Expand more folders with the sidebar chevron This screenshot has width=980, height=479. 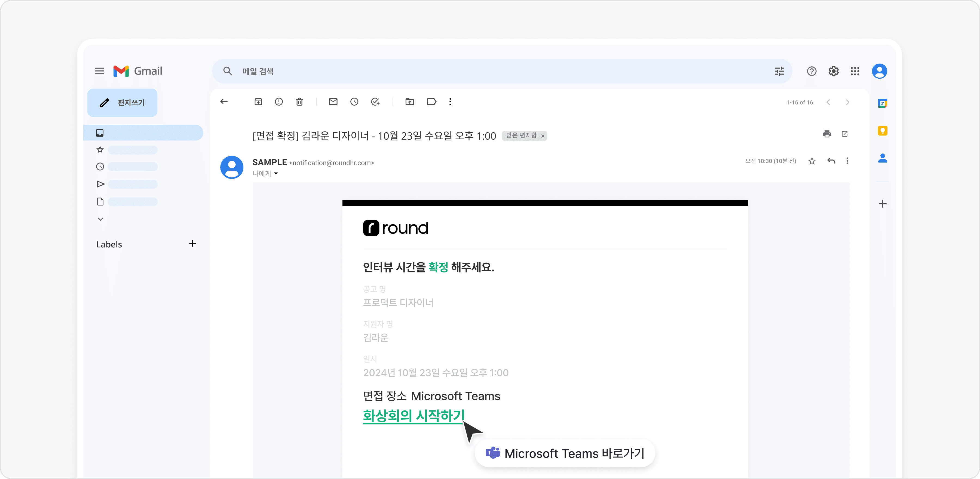[x=100, y=219]
